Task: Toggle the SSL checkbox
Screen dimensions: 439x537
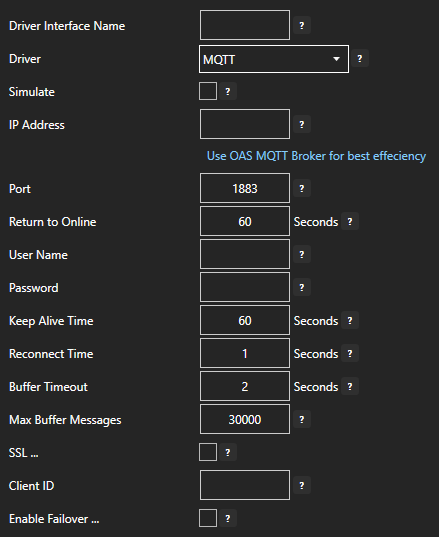Action: [x=208, y=452]
